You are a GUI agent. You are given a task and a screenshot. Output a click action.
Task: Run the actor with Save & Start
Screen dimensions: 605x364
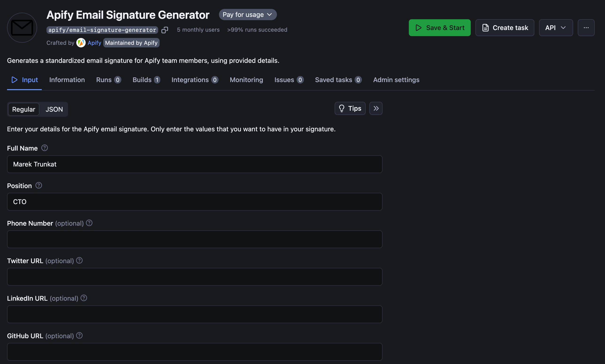click(439, 27)
